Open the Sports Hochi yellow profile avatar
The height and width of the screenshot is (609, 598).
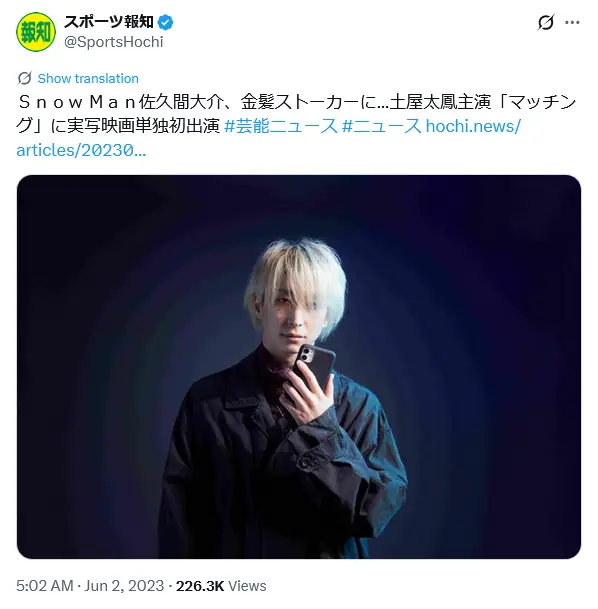pyautogui.click(x=36, y=32)
